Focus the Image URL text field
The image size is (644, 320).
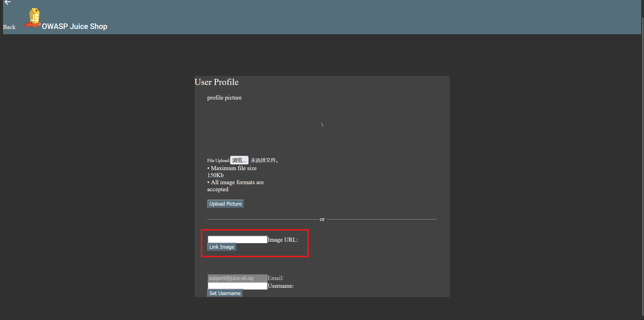(237, 239)
